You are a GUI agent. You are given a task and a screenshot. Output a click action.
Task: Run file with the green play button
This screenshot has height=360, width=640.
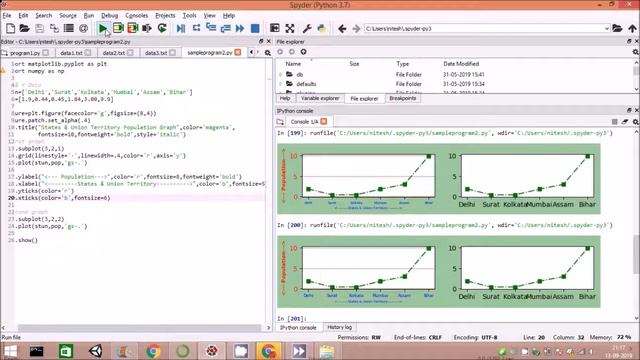point(102,28)
